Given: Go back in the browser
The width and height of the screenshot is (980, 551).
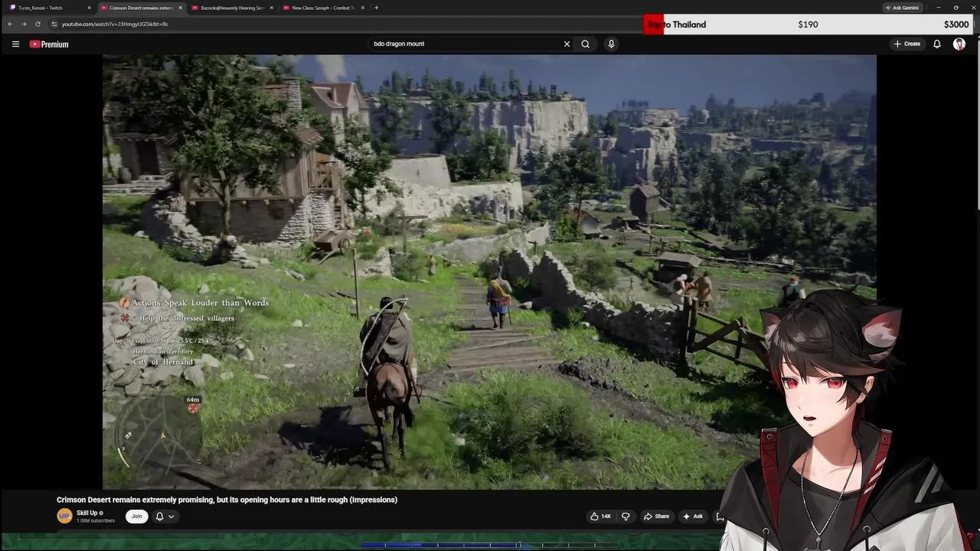Looking at the screenshot, I should pos(10,24).
